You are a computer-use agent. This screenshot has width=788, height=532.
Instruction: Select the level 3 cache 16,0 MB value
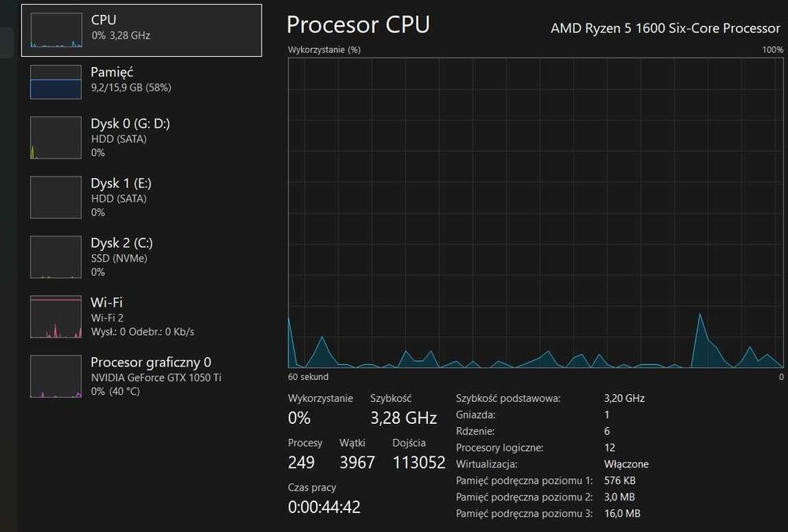coord(622,514)
